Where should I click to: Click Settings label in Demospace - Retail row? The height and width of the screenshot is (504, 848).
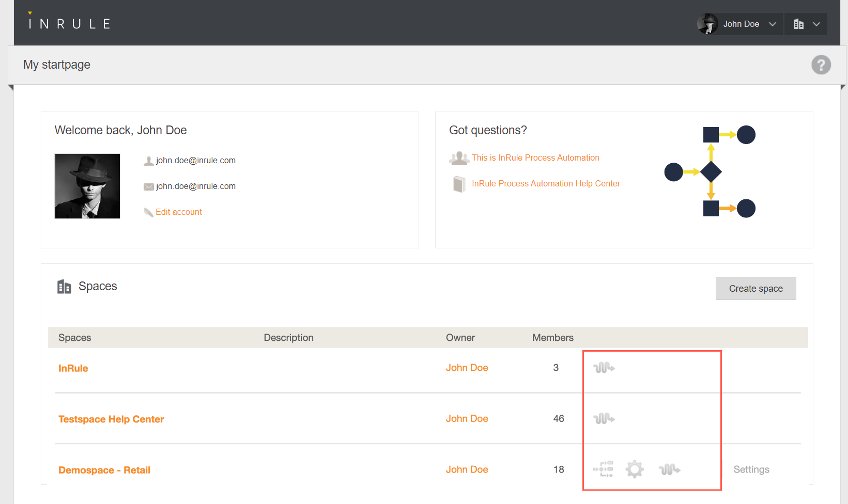click(x=751, y=469)
